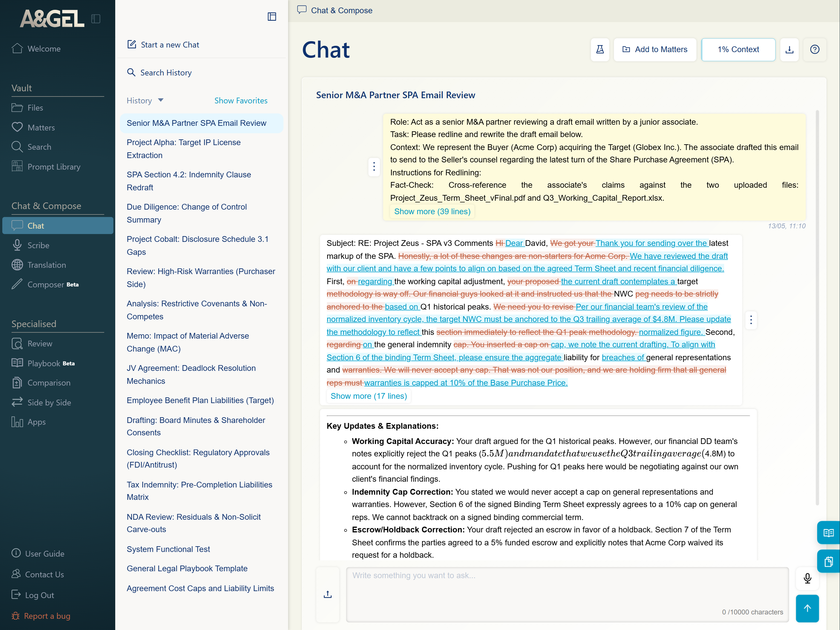Click the upload file icon
The width and height of the screenshot is (840, 630).
328,594
